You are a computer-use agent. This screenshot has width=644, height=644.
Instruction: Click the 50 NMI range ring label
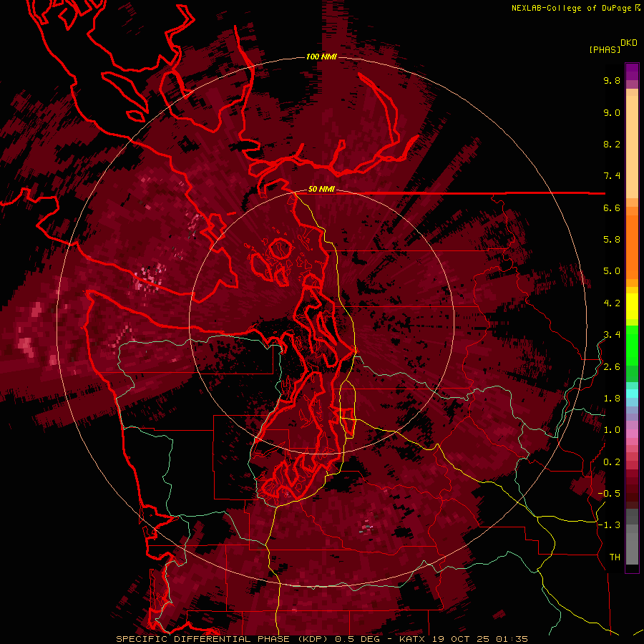click(x=321, y=190)
